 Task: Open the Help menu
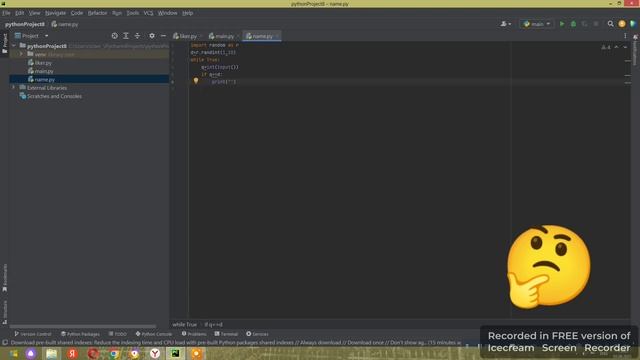187,13
